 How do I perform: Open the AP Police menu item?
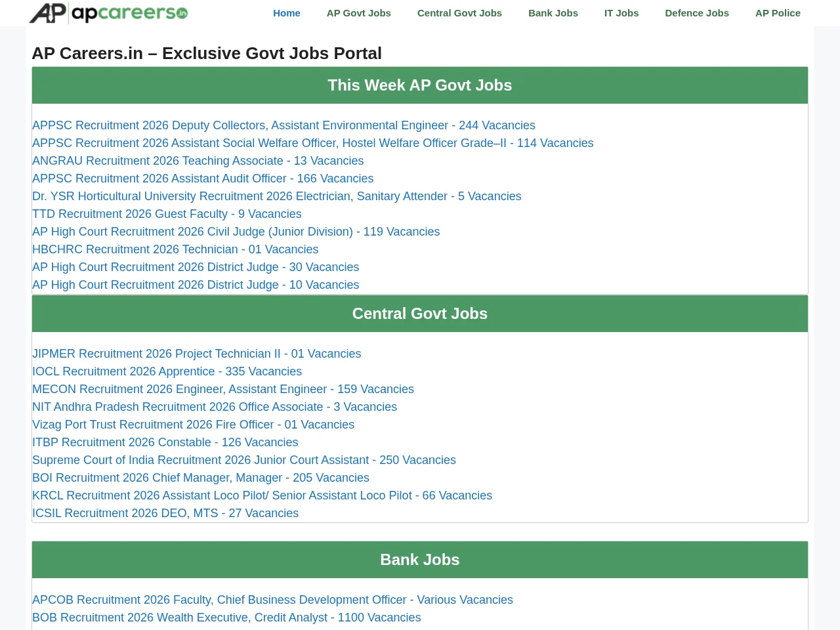click(x=778, y=13)
